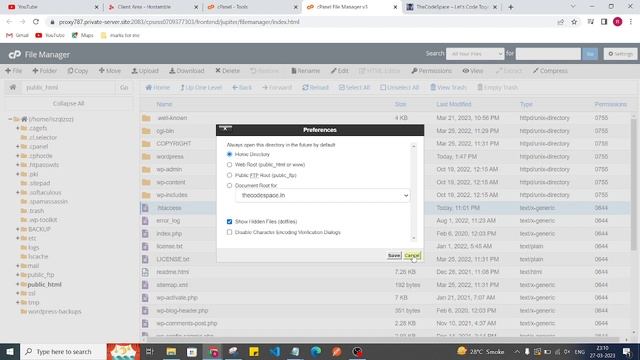Click the search text field in the header
The width and height of the screenshot is (640, 360).
coord(548,54)
